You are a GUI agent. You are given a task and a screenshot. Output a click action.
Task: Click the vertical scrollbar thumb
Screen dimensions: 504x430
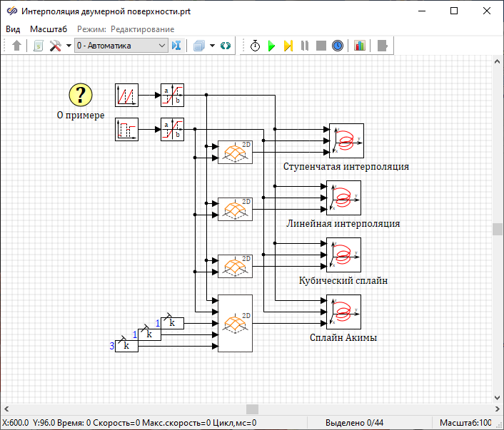tap(497, 229)
